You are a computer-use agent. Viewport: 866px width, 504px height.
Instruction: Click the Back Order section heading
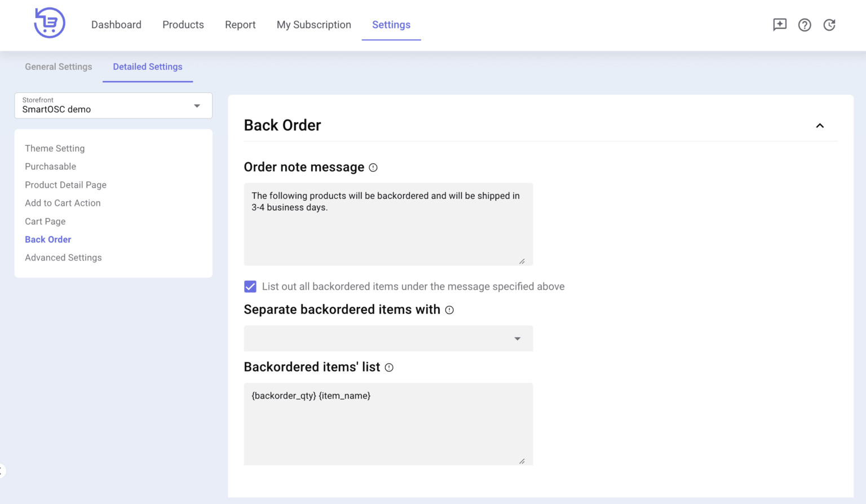(x=282, y=125)
